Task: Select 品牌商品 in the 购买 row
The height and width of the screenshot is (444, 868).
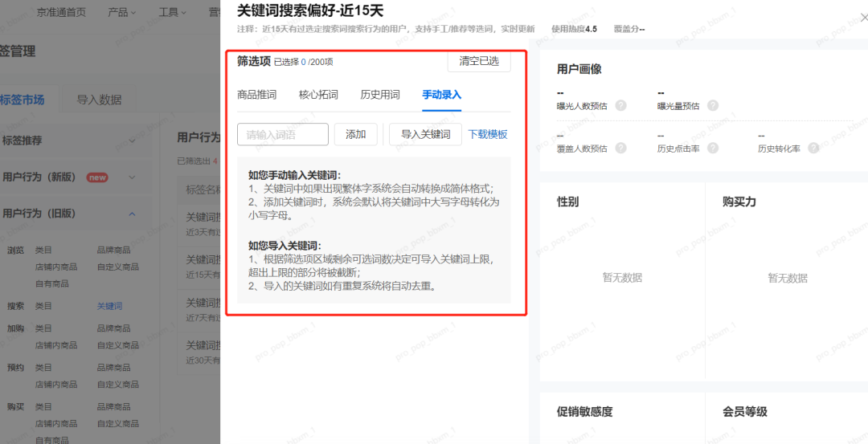Action: click(x=114, y=407)
